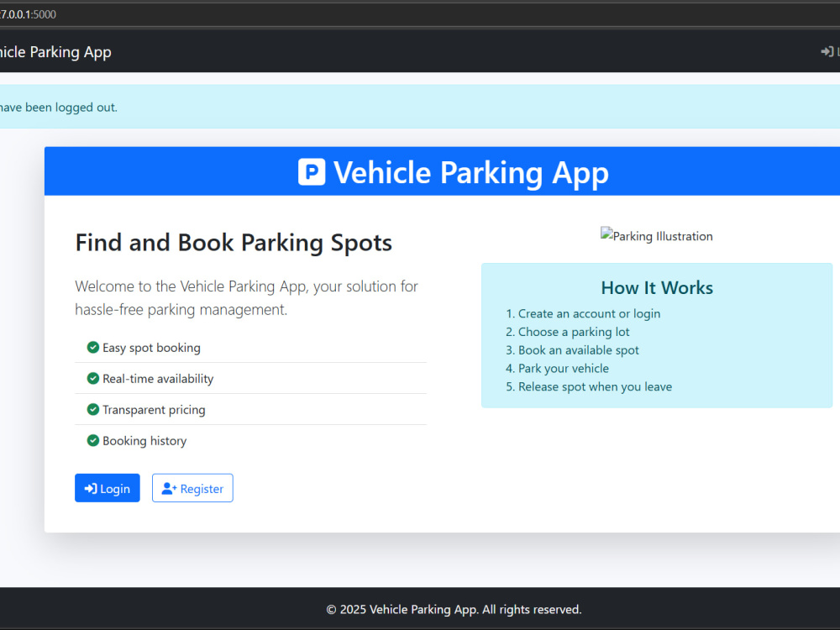Click the parking P logo icon in the header
Screen dimensions: 840x630
click(312, 172)
